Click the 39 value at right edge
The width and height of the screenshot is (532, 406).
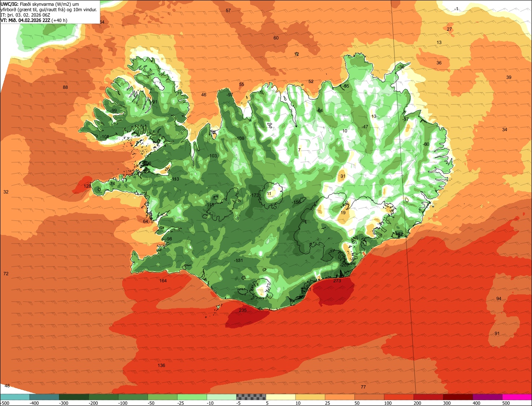pyautogui.click(x=509, y=78)
